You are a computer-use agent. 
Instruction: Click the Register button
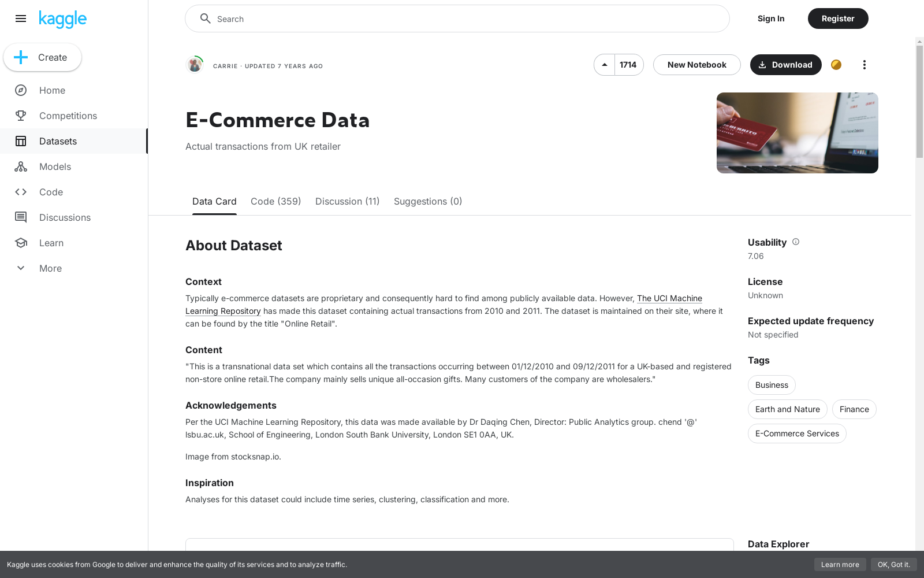[838, 18]
